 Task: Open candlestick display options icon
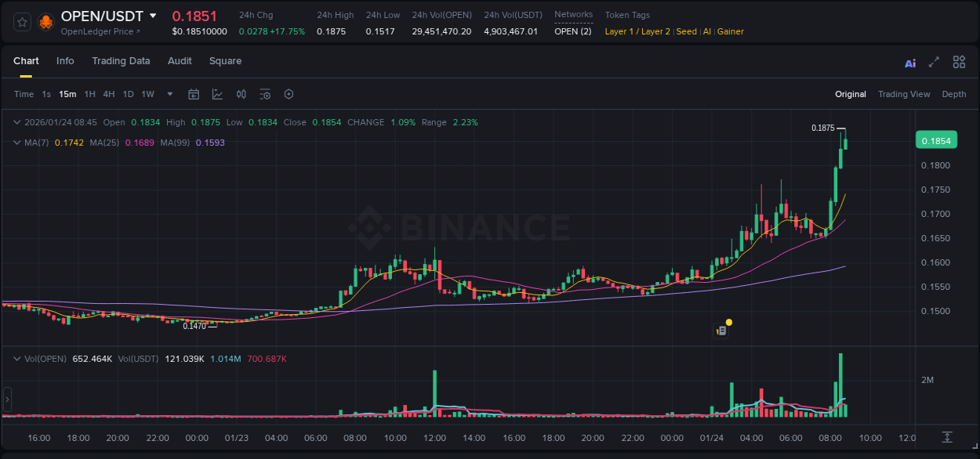(241, 94)
